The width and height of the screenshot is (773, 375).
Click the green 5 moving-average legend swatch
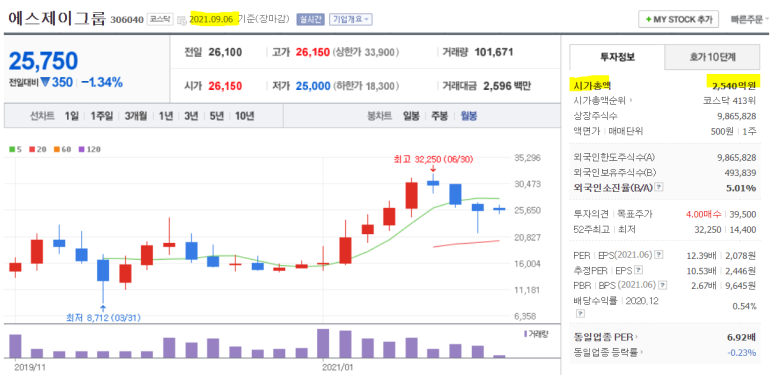pyautogui.click(x=12, y=149)
